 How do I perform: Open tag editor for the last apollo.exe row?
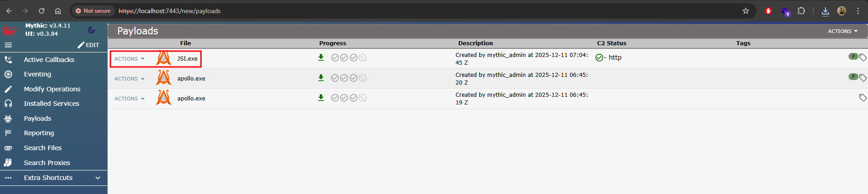click(x=863, y=98)
